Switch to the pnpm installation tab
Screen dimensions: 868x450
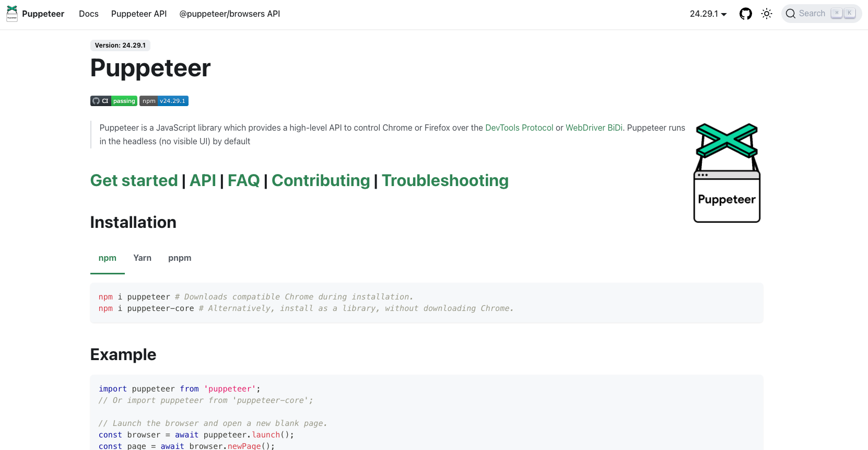pos(180,258)
